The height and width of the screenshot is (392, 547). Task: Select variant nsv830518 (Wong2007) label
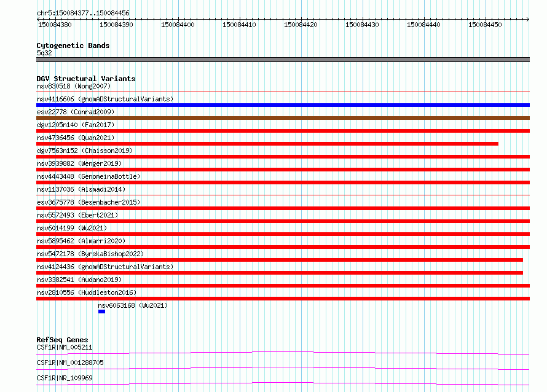pyautogui.click(x=74, y=86)
